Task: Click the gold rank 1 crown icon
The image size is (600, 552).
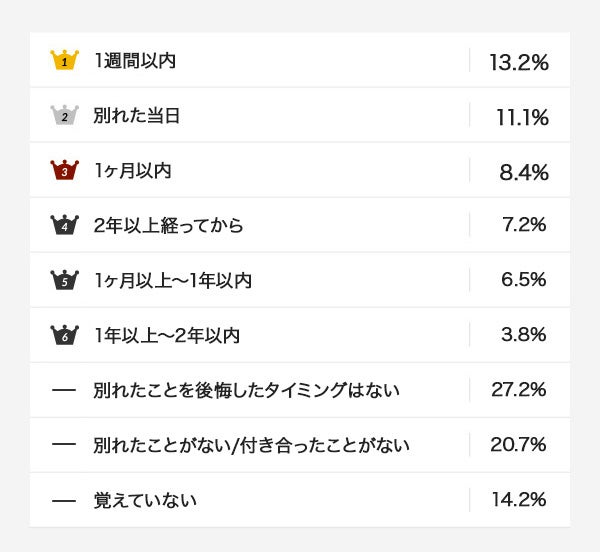Action: [64, 60]
